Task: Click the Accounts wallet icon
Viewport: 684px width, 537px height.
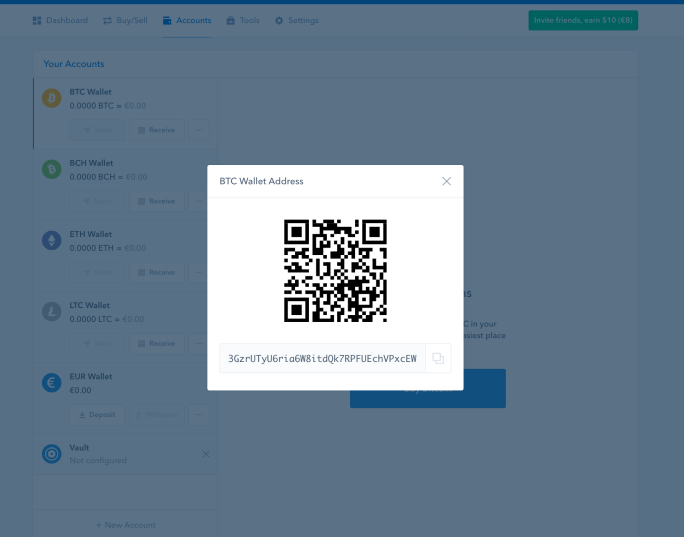Action: 167,21
